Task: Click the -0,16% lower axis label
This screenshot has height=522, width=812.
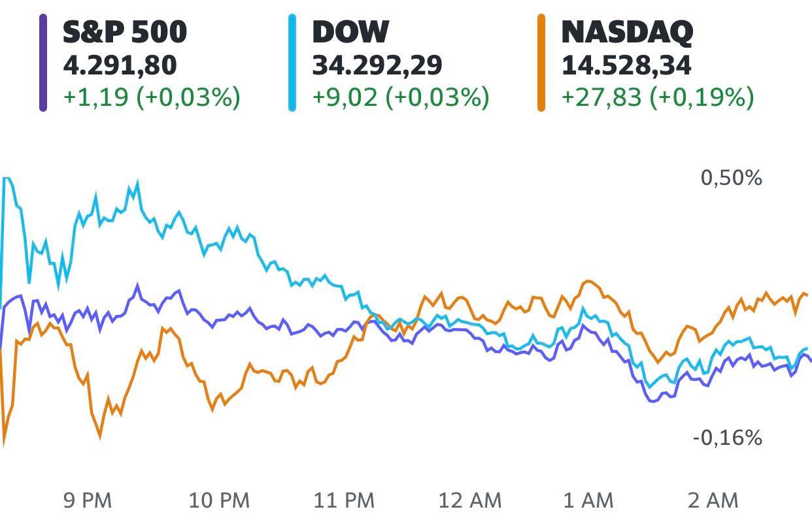Action: (728, 438)
